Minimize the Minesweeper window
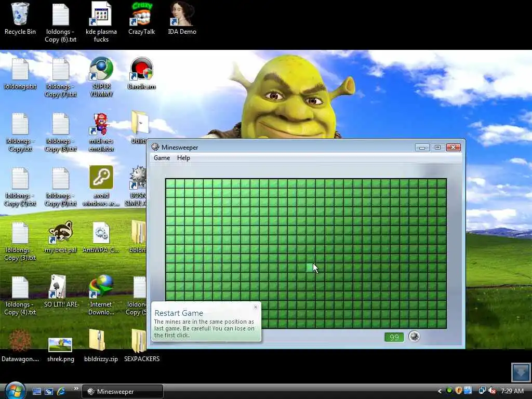Viewport: 532px width, 399px height. tap(422, 147)
